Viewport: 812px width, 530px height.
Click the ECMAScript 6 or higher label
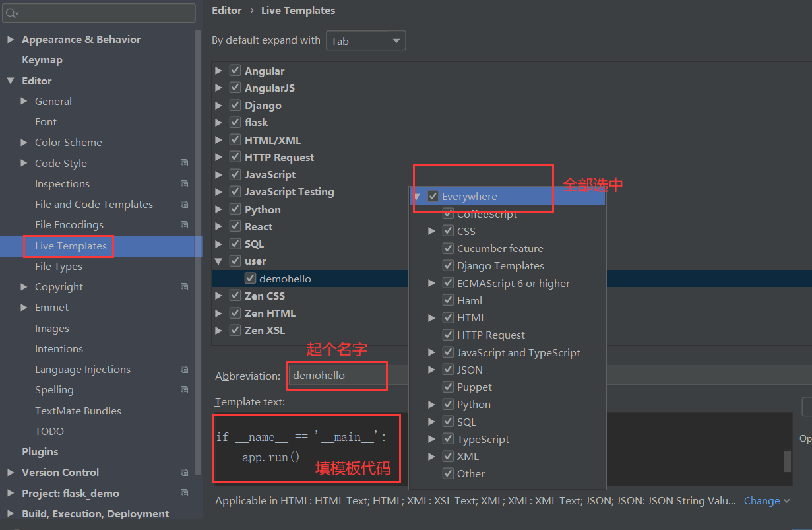point(513,283)
